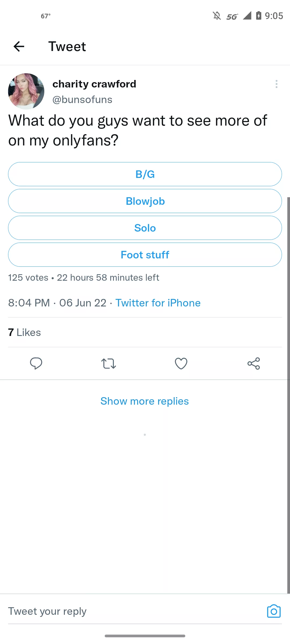This screenshot has height=644, width=290.
Task: Tap the retweet icon
Action: [x=108, y=364]
